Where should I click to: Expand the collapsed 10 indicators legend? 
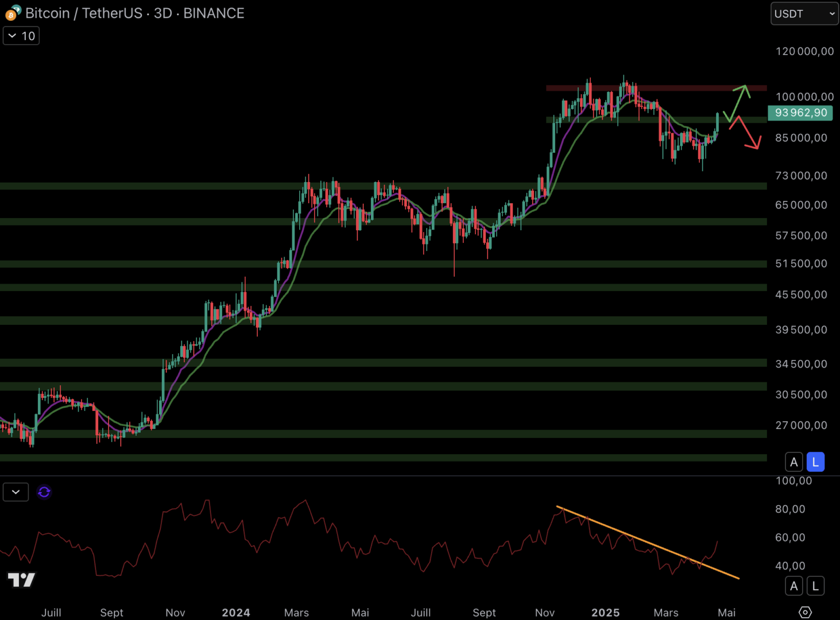[x=21, y=36]
